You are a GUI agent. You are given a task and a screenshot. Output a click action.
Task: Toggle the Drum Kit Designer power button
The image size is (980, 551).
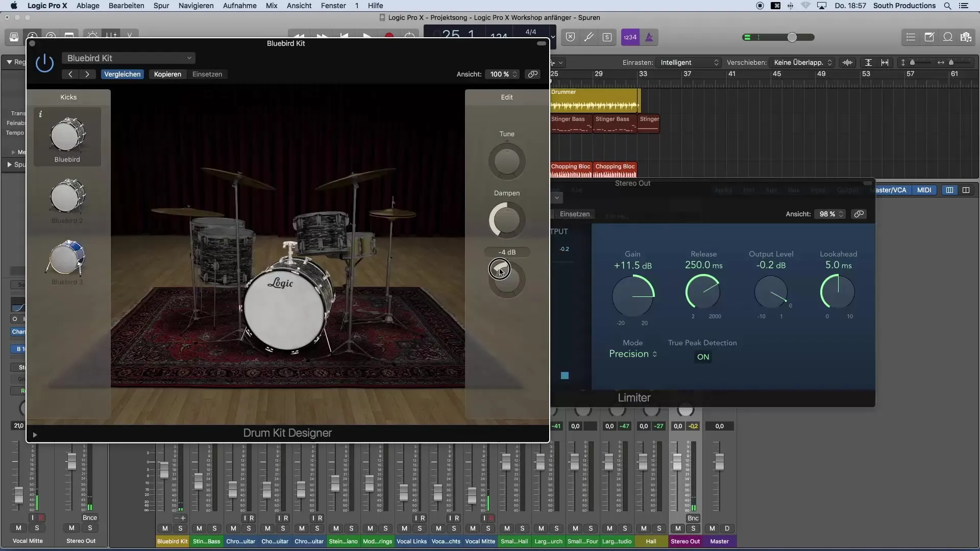point(45,63)
